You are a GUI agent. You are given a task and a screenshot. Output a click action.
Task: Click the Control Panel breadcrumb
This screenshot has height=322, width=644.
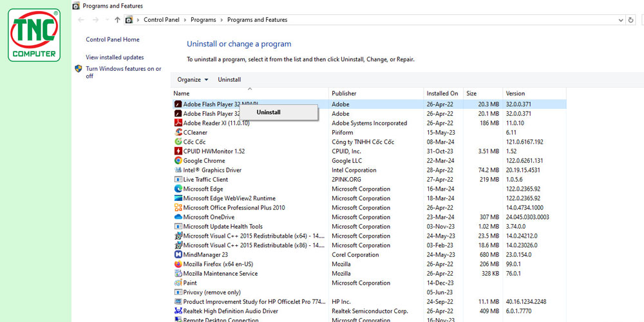point(162,20)
